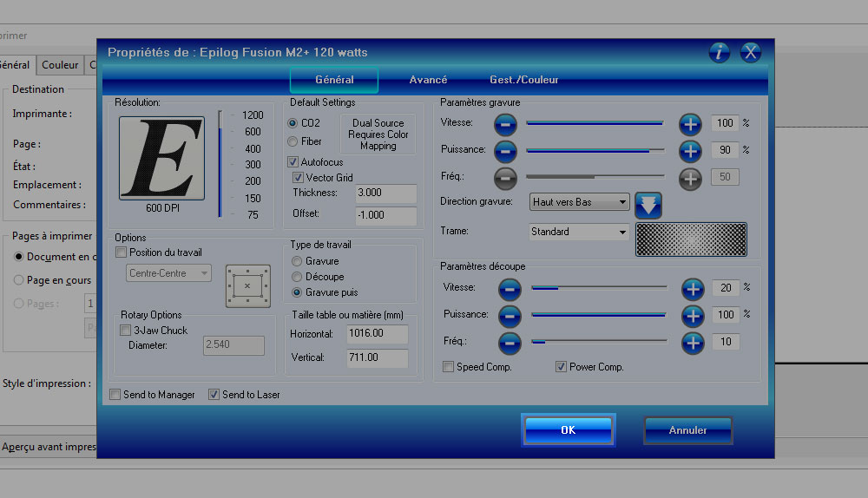Image resolution: width=868 pixels, height=498 pixels.
Task: Click the cutting Fréq. value field
Action: (726, 342)
